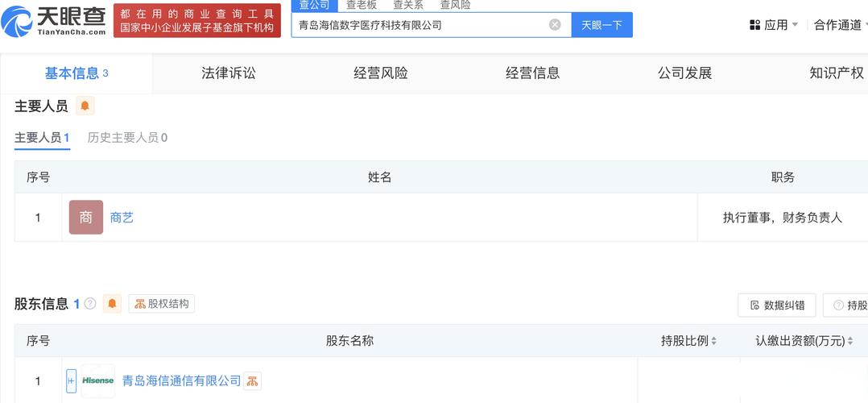Click the 股东信息 section heading
This screenshot has width=868, height=403.
(42, 304)
